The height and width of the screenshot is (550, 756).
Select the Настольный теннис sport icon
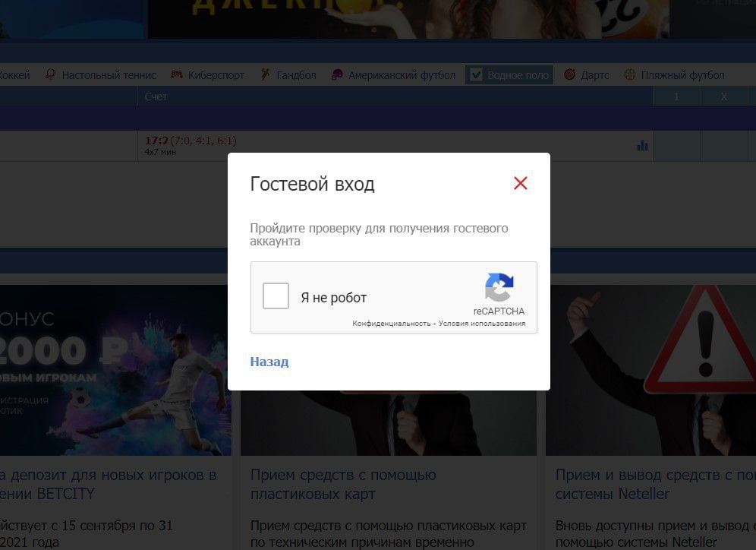[x=51, y=74]
